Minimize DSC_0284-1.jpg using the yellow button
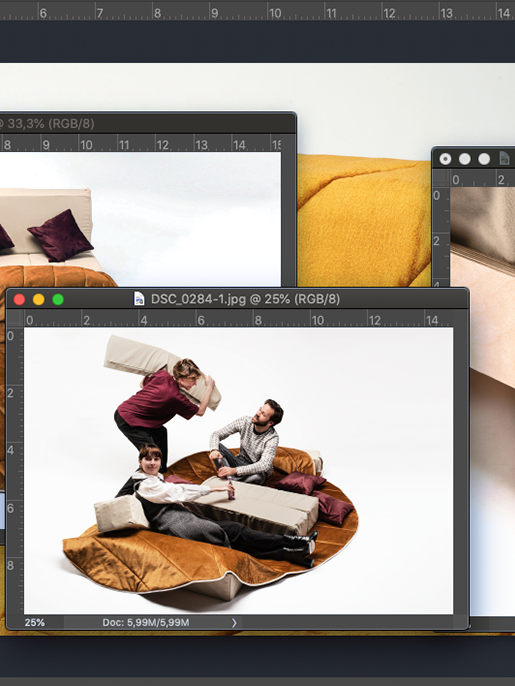The height and width of the screenshot is (686, 515). click(39, 299)
